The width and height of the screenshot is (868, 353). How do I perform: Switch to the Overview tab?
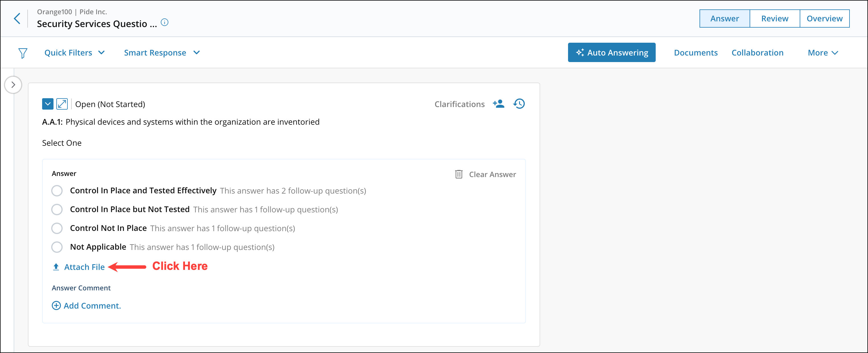click(x=824, y=19)
